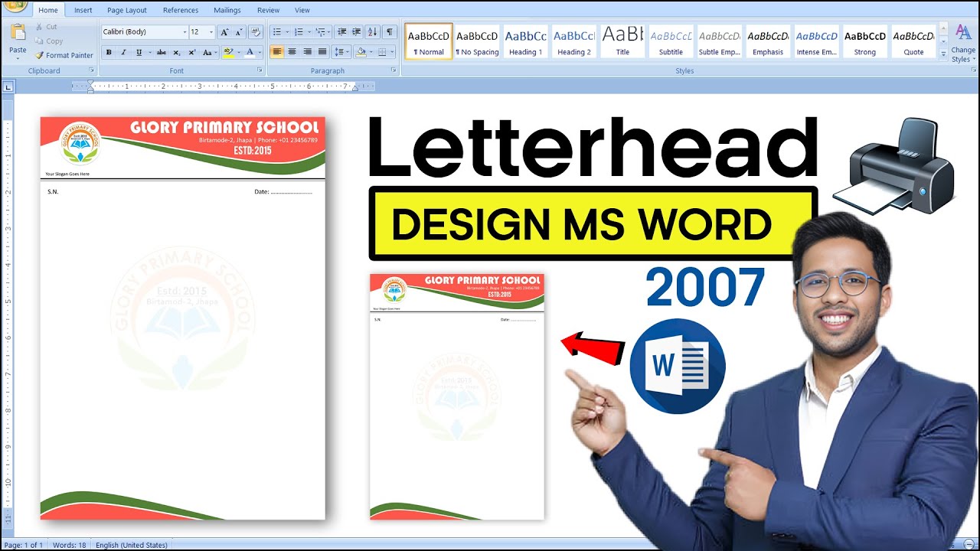Click the Grow Font icon

(x=224, y=32)
